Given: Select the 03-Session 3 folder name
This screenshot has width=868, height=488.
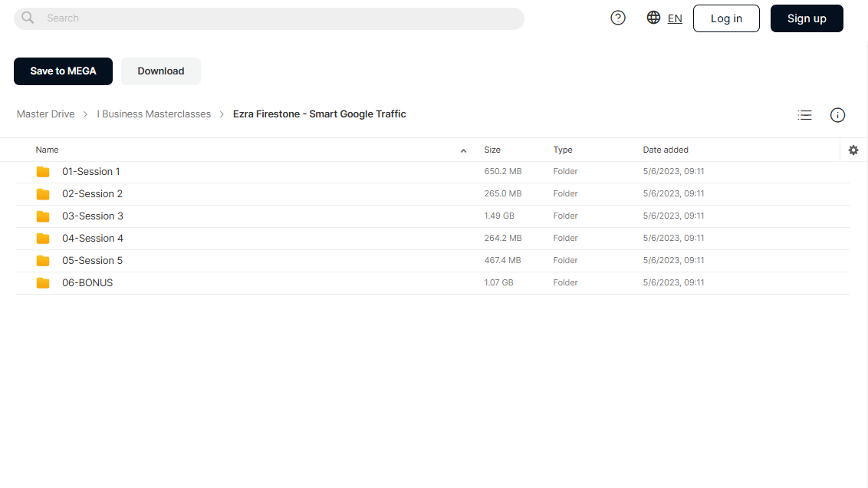Looking at the screenshot, I should pyautogui.click(x=93, y=216).
